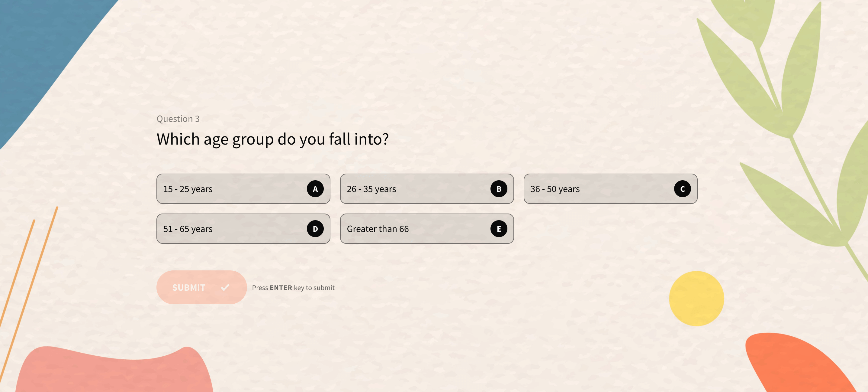Select the '36 - 50 years' option
The image size is (868, 392).
610,189
